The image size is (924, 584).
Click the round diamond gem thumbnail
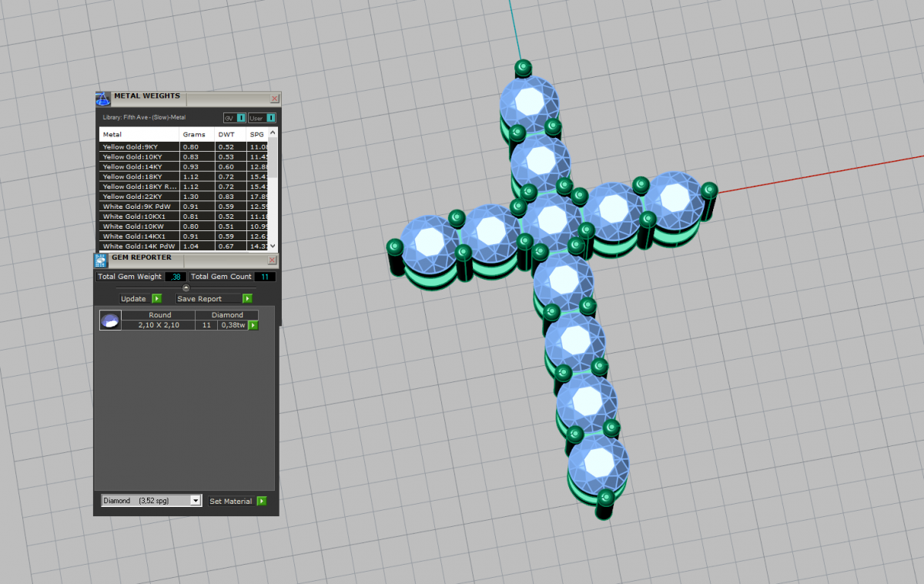point(110,321)
